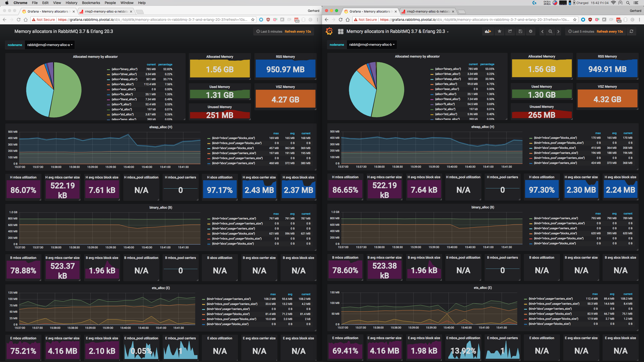
Task: Click extension icon with 43 badge in alloc-b
Action: (x=619, y=20)
